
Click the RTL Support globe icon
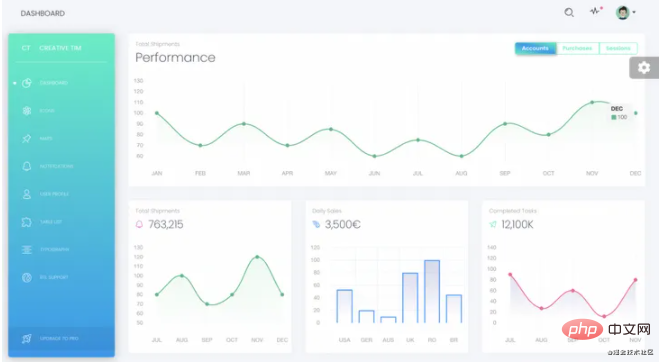coord(27,277)
